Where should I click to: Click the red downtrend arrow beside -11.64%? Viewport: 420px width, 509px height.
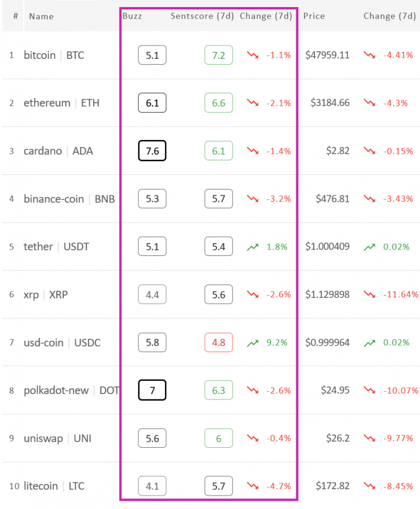click(369, 294)
